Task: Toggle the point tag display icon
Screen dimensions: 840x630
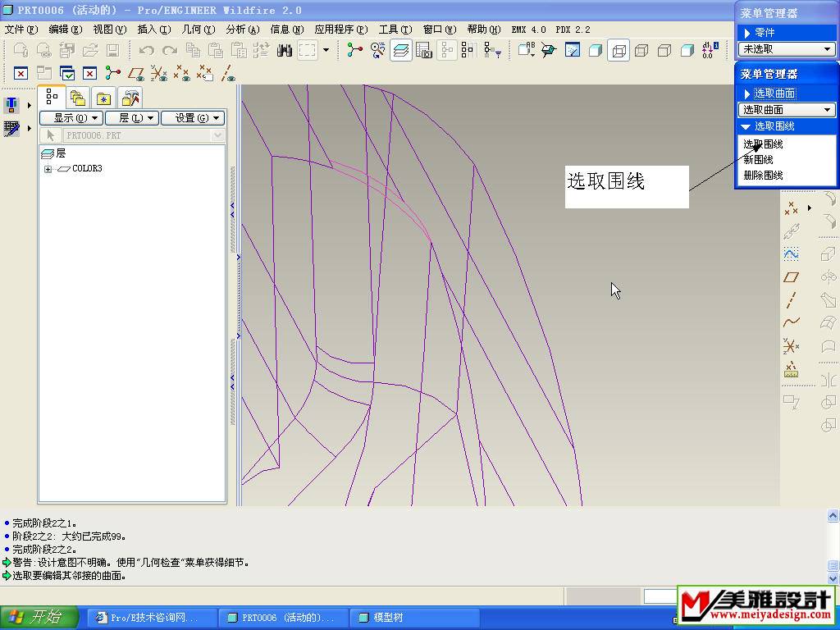Action: [x=205, y=73]
